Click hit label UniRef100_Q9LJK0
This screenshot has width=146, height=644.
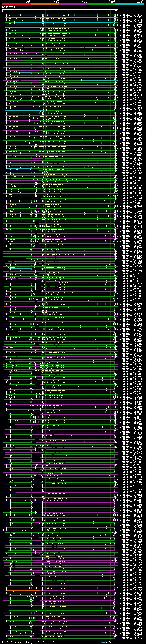point(131,115)
